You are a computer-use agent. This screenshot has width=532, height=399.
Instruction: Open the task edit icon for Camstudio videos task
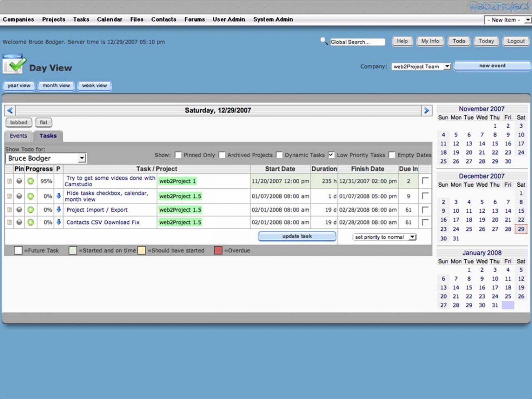[x=10, y=181]
